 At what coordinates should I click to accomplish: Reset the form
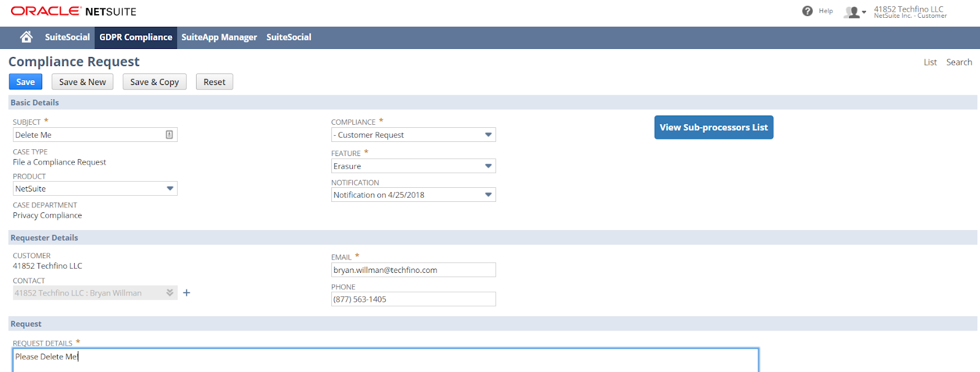(x=214, y=82)
